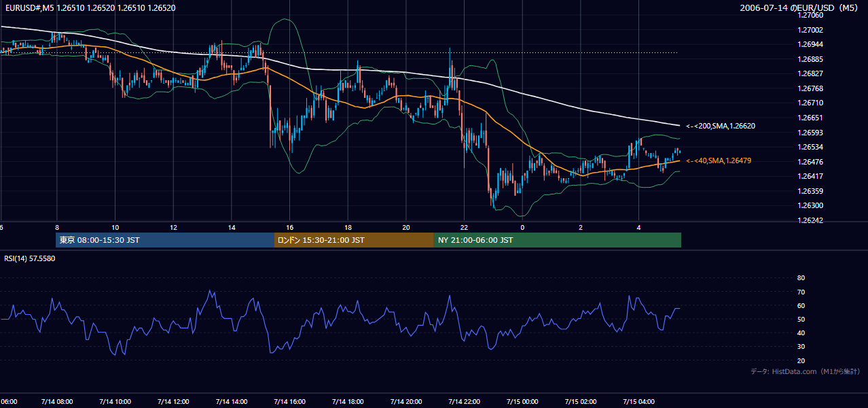Click RSI level 80 on the axis
The height and width of the screenshot is (408, 868).
(801, 278)
